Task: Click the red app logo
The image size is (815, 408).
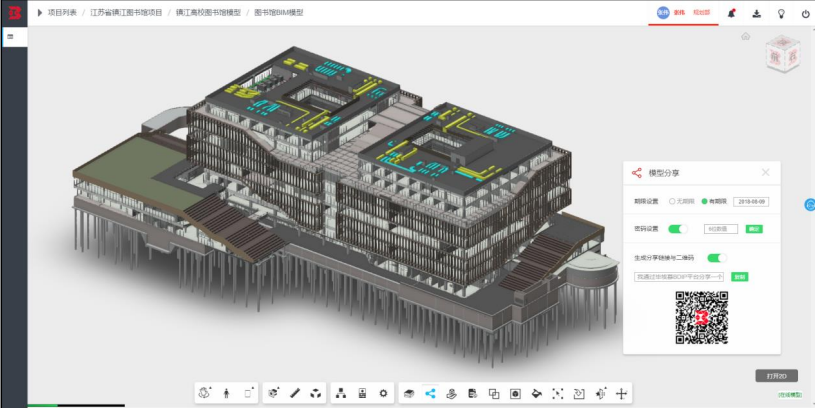Action: 14,13
